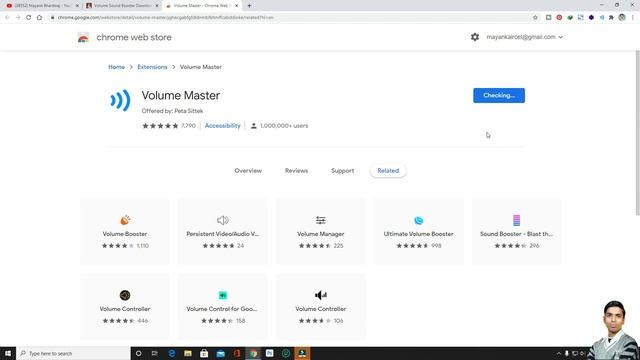
Task: Open Photoshop from the taskbar
Action: pos(269,353)
